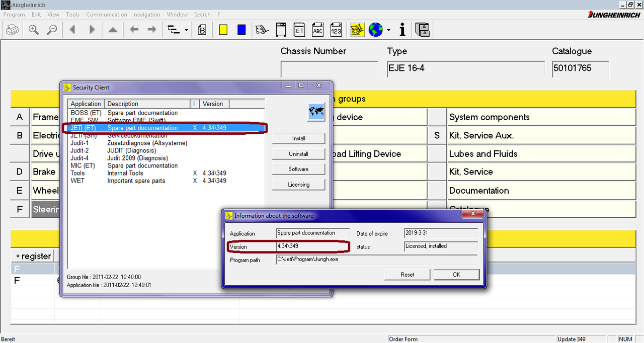Open the tree structure dropdown arrow
The height and width of the screenshot is (343, 644).
[x=187, y=30]
